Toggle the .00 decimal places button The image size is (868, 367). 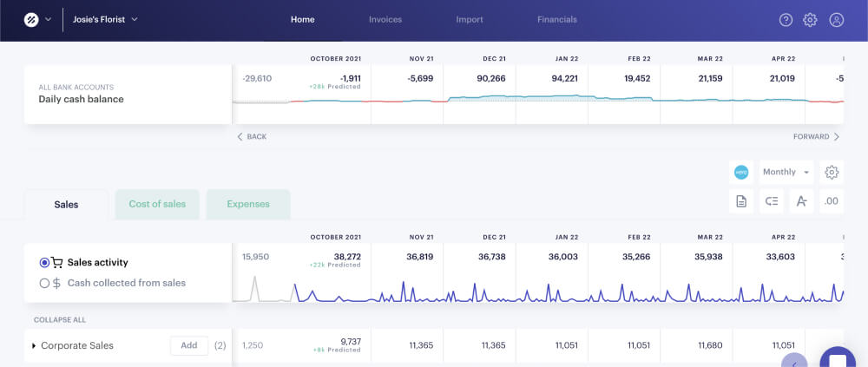click(831, 201)
